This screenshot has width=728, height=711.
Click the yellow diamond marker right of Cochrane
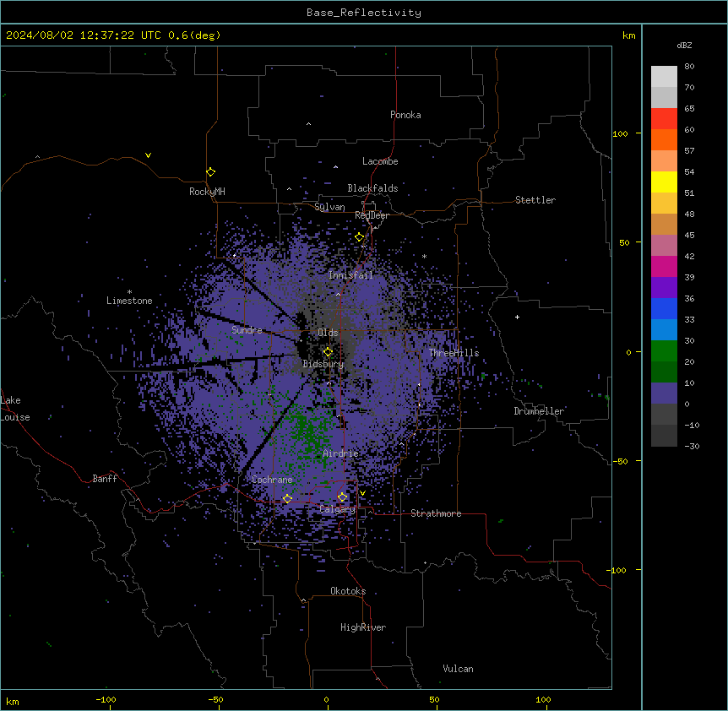pos(287,498)
